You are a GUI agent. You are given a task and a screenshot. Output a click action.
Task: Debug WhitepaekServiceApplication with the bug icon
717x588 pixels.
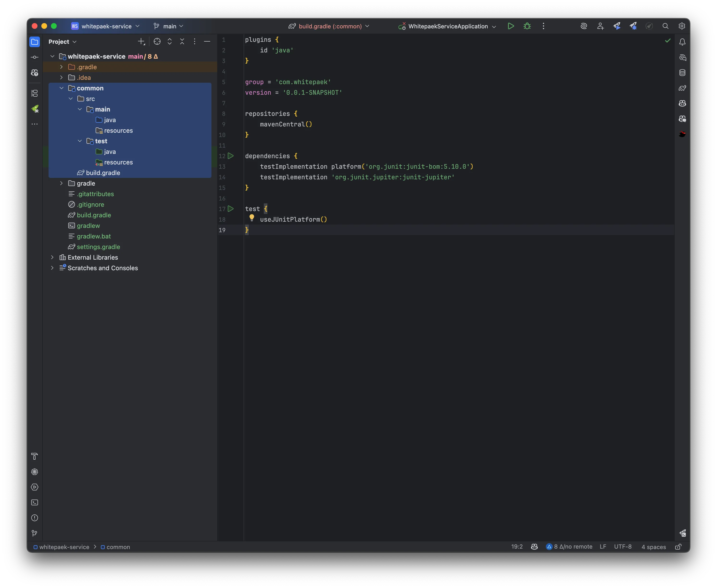(527, 26)
